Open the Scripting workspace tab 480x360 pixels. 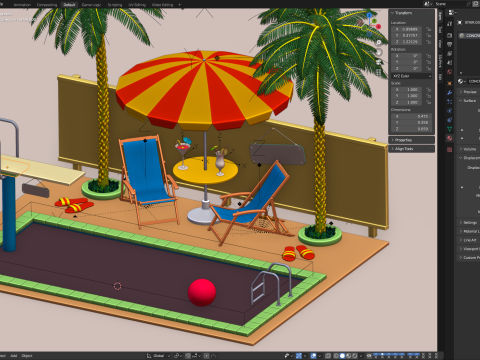(115, 5)
